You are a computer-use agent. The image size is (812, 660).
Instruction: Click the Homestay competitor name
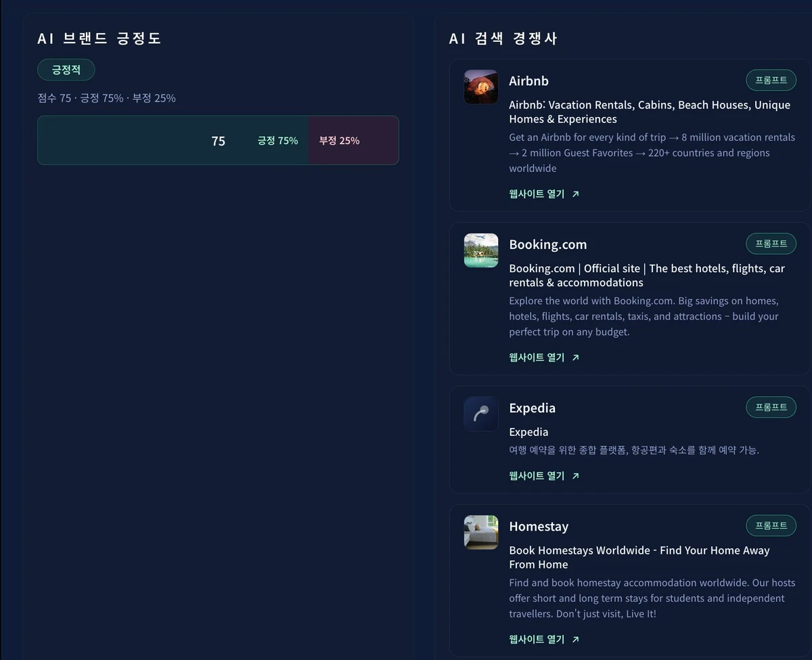click(539, 527)
